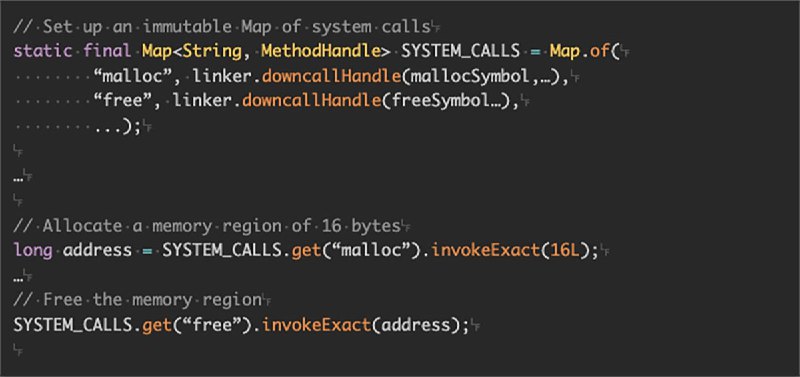Screen dimensions: 800x377
Task: Click the get method on the last code line
Action: [x=157, y=325]
